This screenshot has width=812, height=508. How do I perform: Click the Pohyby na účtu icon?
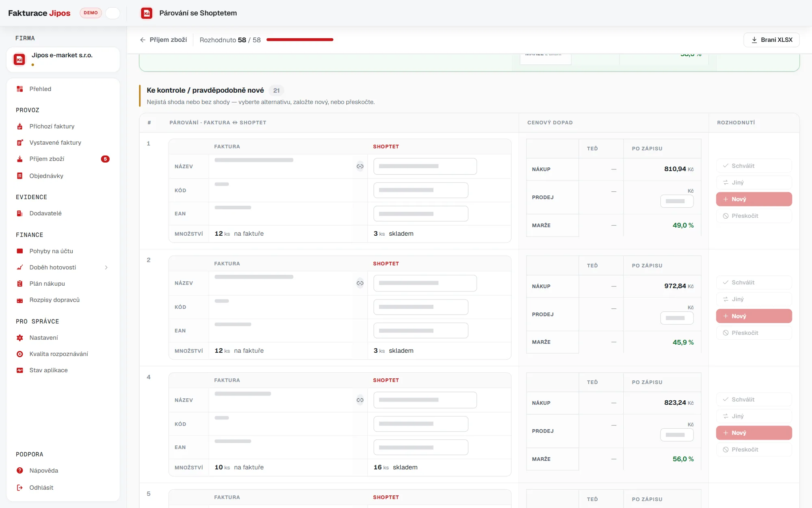[x=19, y=251]
